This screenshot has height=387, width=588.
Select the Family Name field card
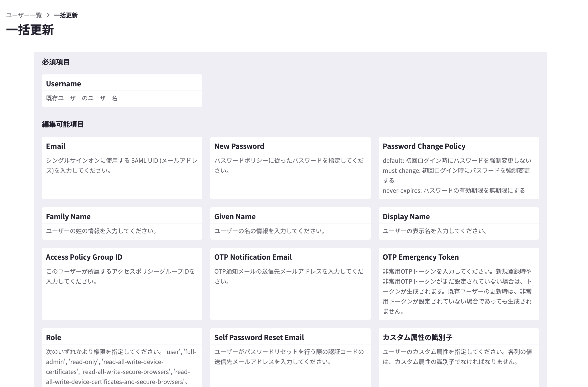pos(122,223)
